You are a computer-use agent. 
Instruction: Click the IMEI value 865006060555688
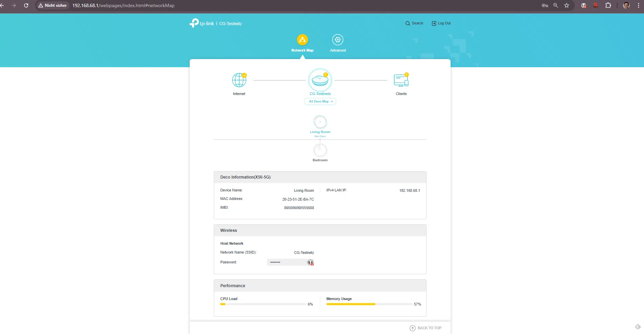[x=299, y=208]
